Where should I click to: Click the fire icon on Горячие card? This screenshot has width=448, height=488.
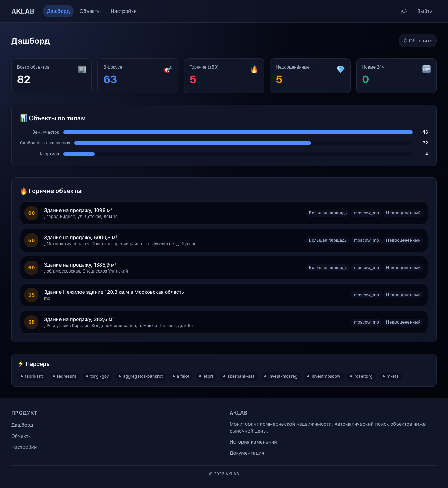[x=254, y=69]
